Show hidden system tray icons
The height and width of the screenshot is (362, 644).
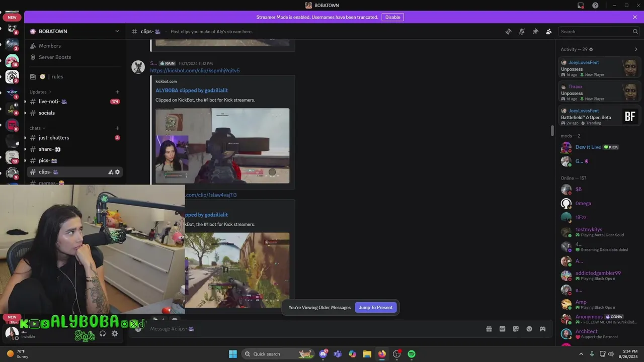(581, 354)
